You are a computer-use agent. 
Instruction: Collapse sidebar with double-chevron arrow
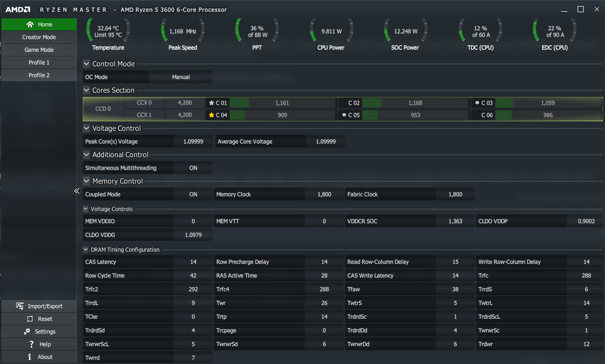(76, 191)
